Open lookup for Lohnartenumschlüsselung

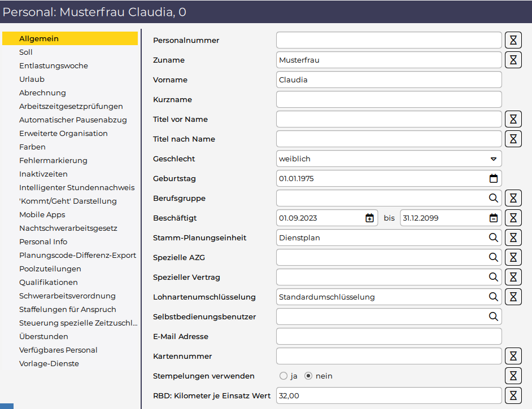pyautogui.click(x=494, y=297)
